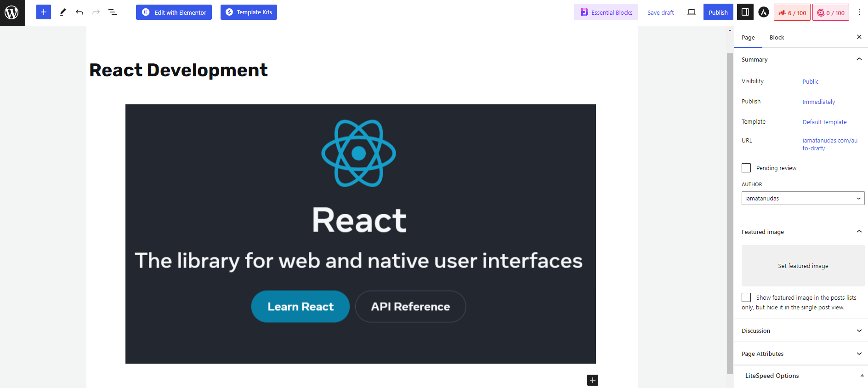The width and height of the screenshot is (868, 388).
Task: Close the Settings sidebar
Action: point(859,37)
